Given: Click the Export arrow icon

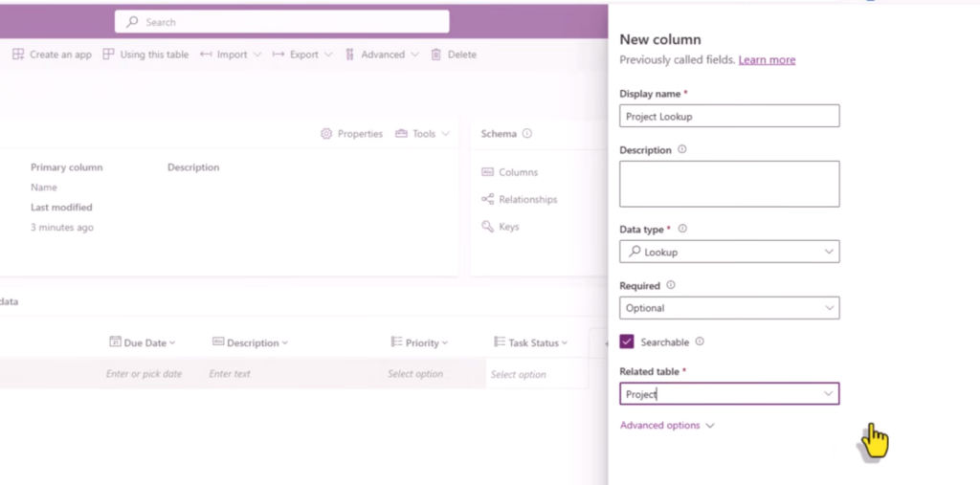Looking at the screenshot, I should click(x=278, y=55).
